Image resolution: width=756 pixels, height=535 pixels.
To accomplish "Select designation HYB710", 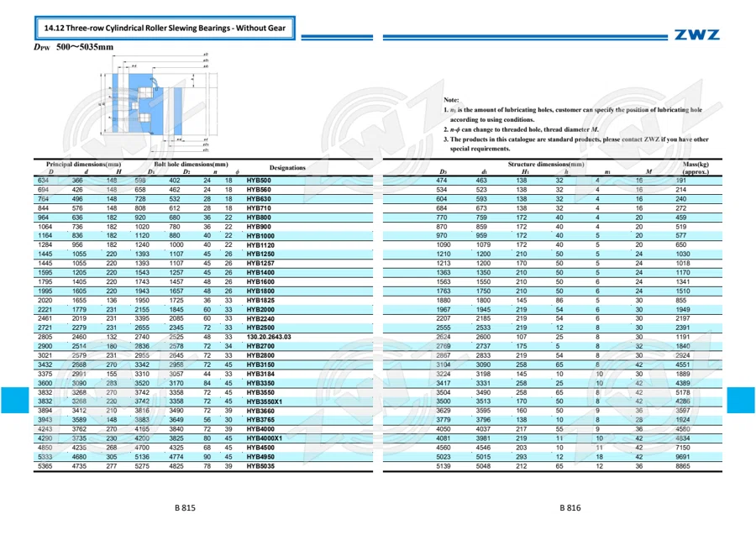I will tap(259, 208).
